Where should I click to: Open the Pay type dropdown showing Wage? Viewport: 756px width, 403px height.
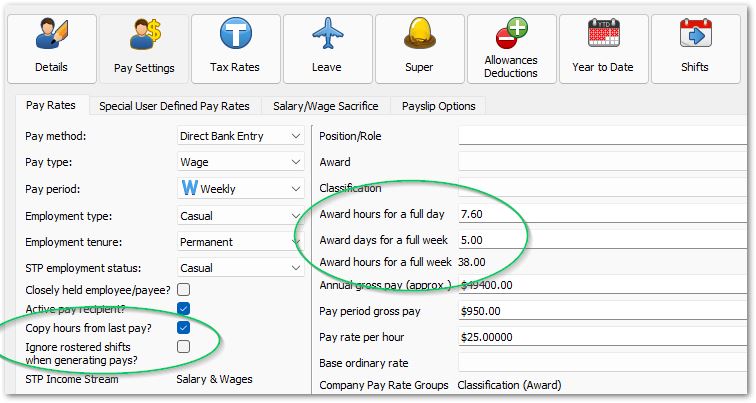[241, 162]
